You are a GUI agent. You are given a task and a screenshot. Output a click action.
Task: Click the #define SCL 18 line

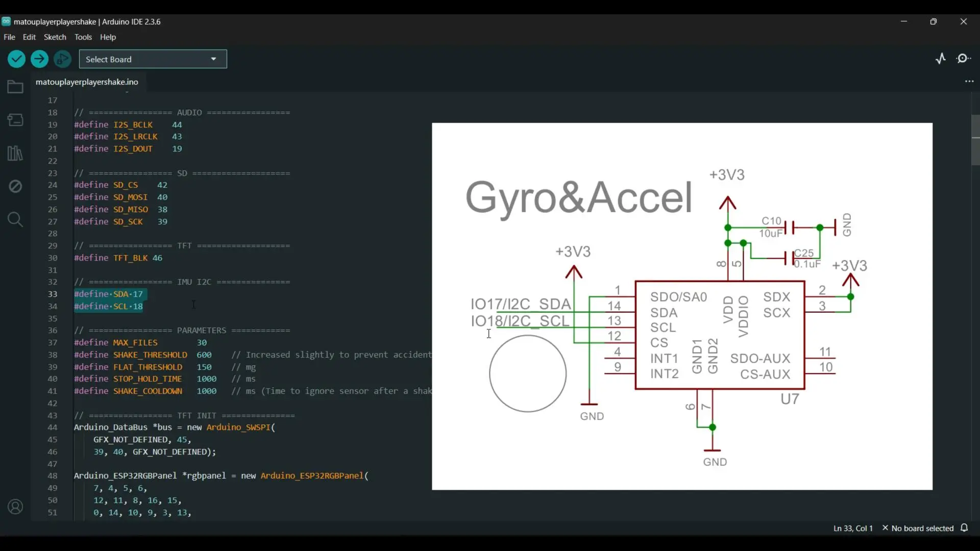pyautogui.click(x=109, y=307)
